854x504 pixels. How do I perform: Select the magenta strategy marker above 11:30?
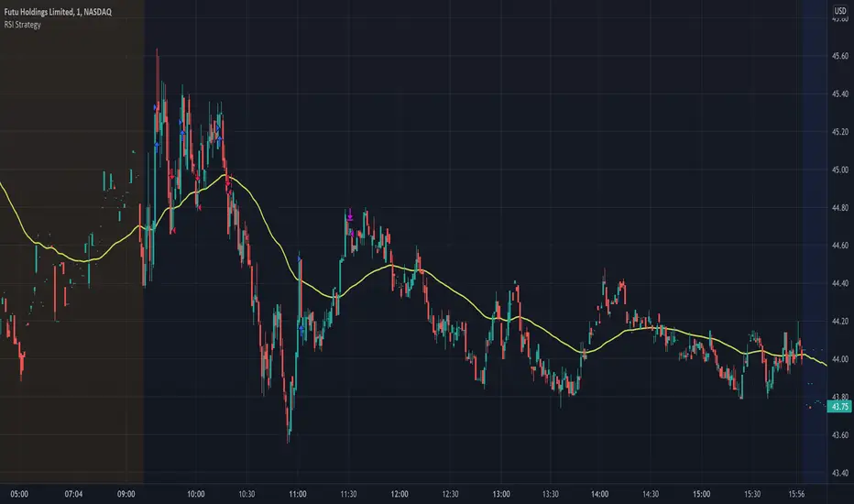coord(350,215)
